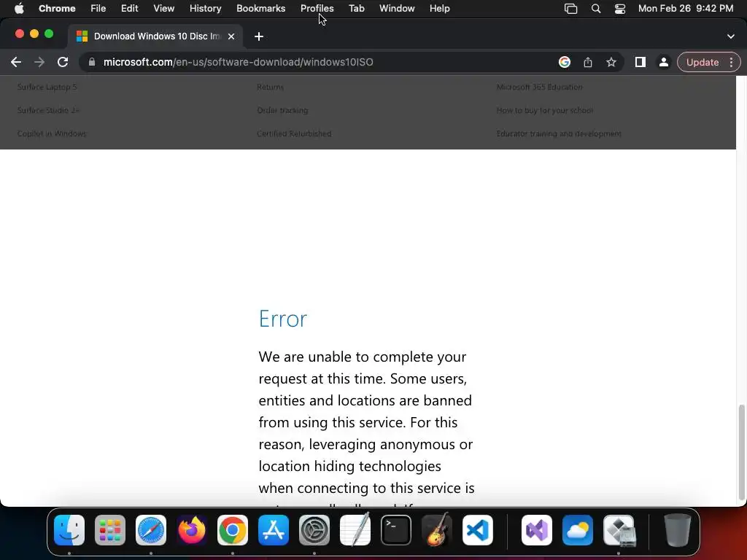Click the date and time in menu bar

coord(686,9)
